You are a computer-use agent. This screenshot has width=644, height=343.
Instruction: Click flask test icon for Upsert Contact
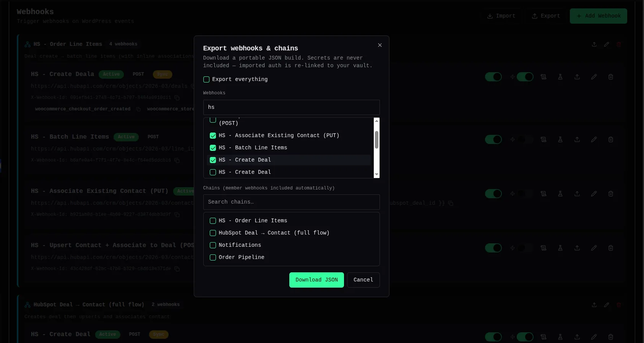[x=560, y=248]
